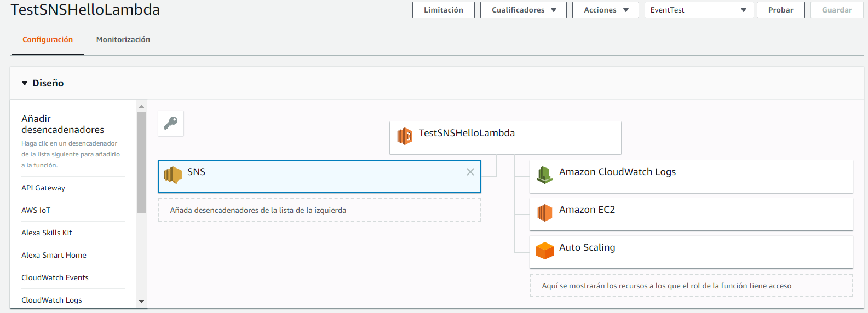Click the TestSNSHelloLambda function icon
The width and height of the screenshot is (868, 313).
[x=405, y=136]
